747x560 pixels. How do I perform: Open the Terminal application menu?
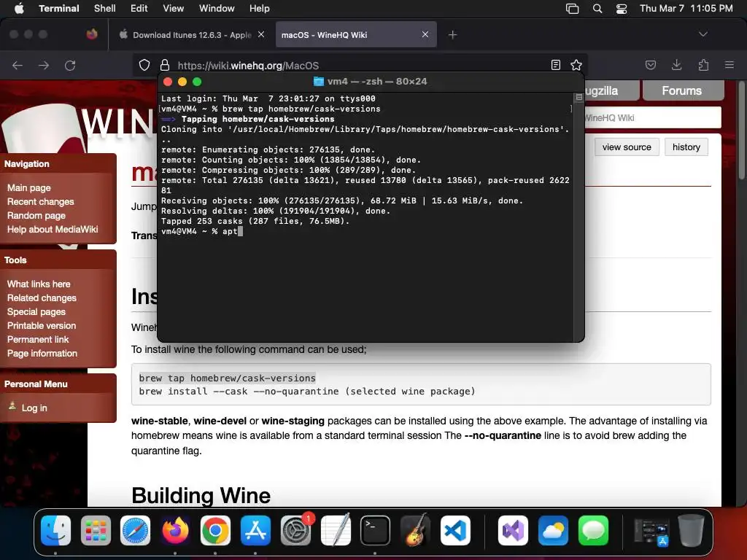tap(59, 9)
